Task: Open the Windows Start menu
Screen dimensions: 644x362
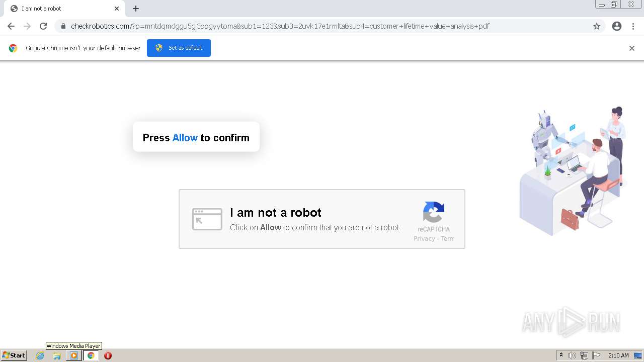Action: pyautogui.click(x=14, y=355)
